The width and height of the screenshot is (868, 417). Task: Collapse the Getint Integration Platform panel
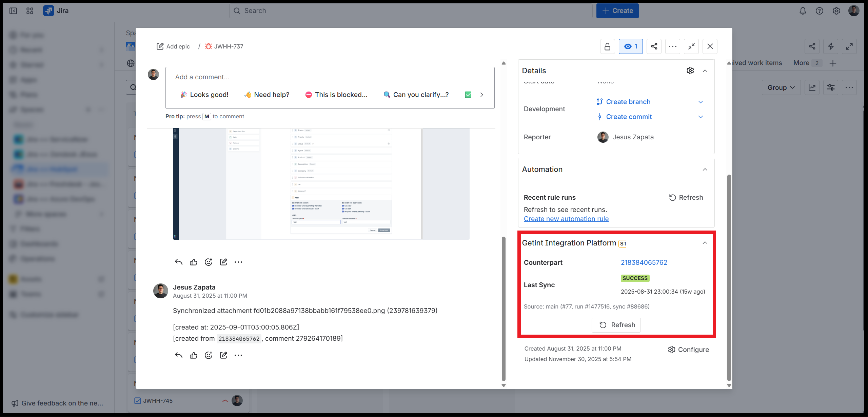tap(705, 243)
